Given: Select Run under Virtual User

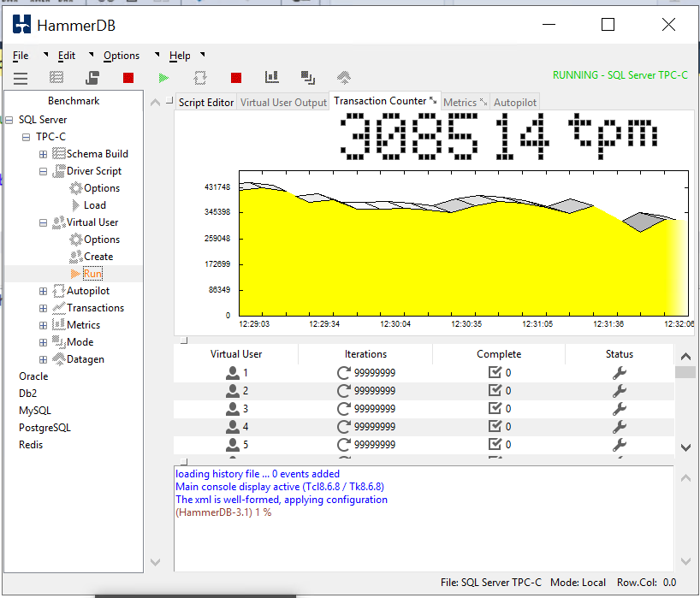Looking at the screenshot, I should pos(93,273).
